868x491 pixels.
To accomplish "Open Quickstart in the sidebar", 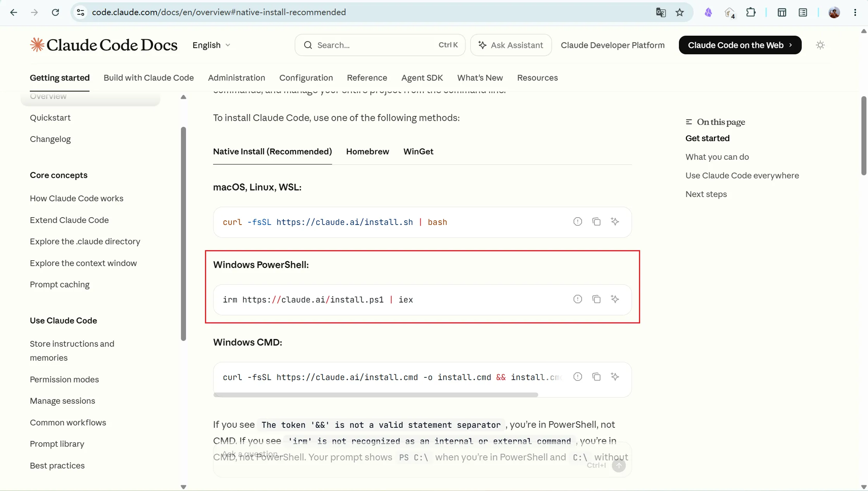I will 50,118.
